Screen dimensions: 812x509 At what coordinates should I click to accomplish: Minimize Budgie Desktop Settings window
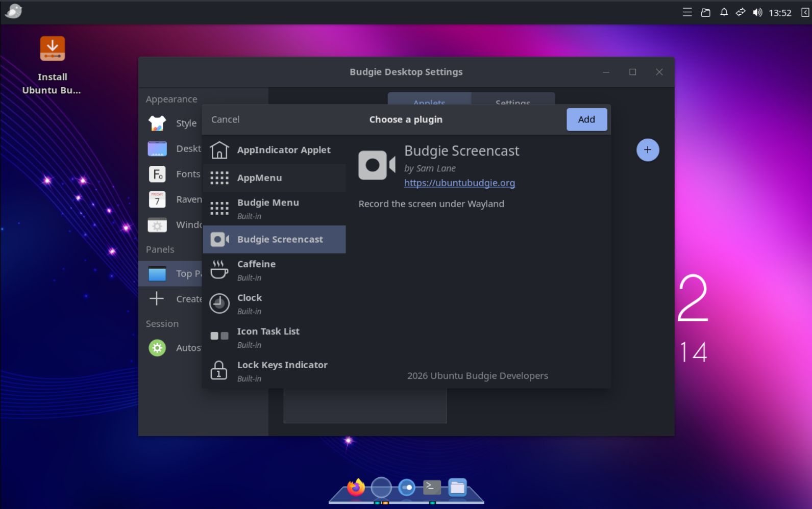click(606, 72)
